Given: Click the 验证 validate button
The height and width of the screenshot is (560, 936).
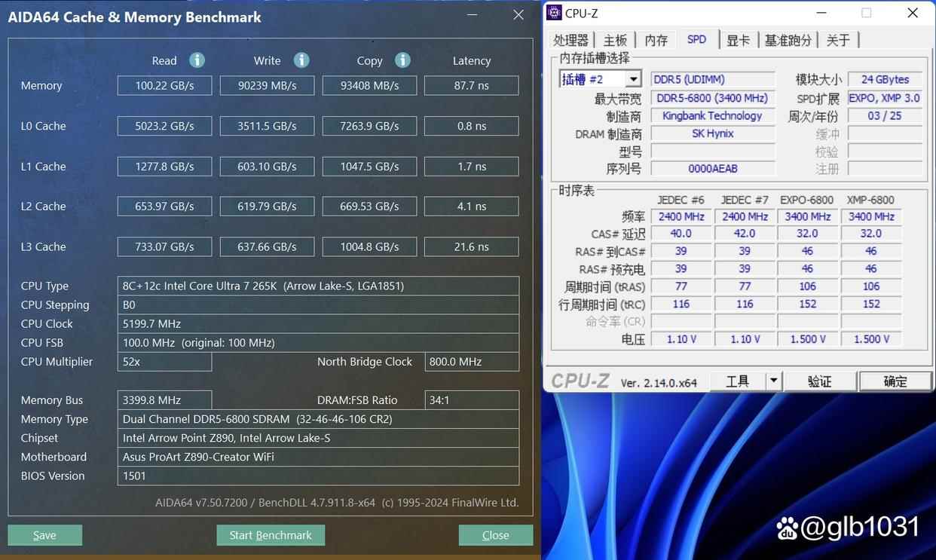Looking at the screenshot, I should pyautogui.click(x=820, y=381).
